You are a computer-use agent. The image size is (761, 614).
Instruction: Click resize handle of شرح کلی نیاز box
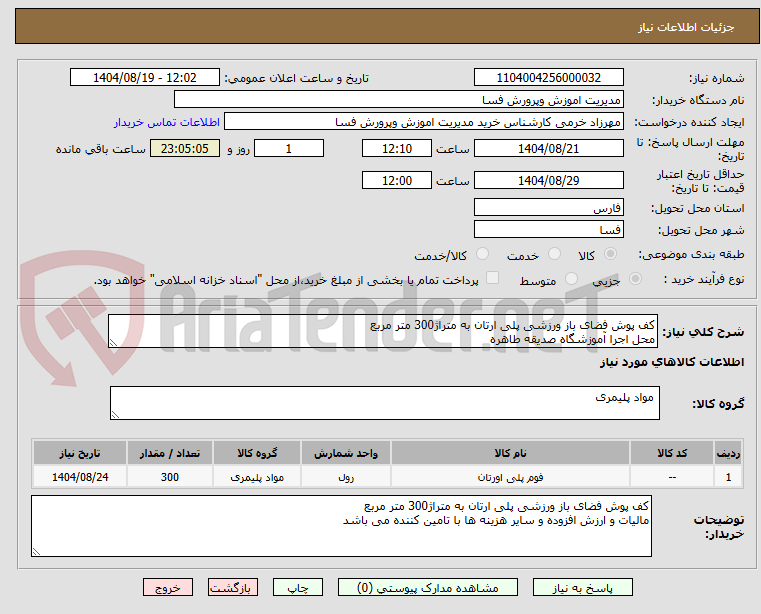pyautogui.click(x=113, y=343)
